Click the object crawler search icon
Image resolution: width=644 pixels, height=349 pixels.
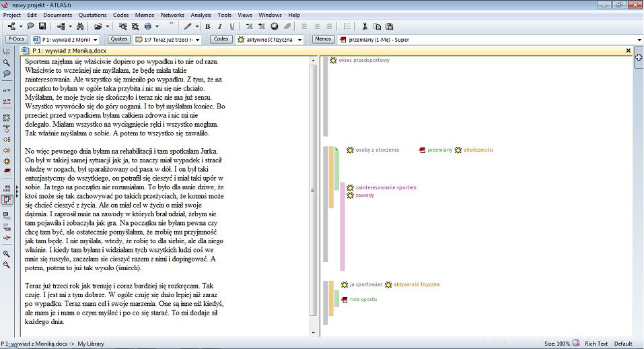(135, 26)
